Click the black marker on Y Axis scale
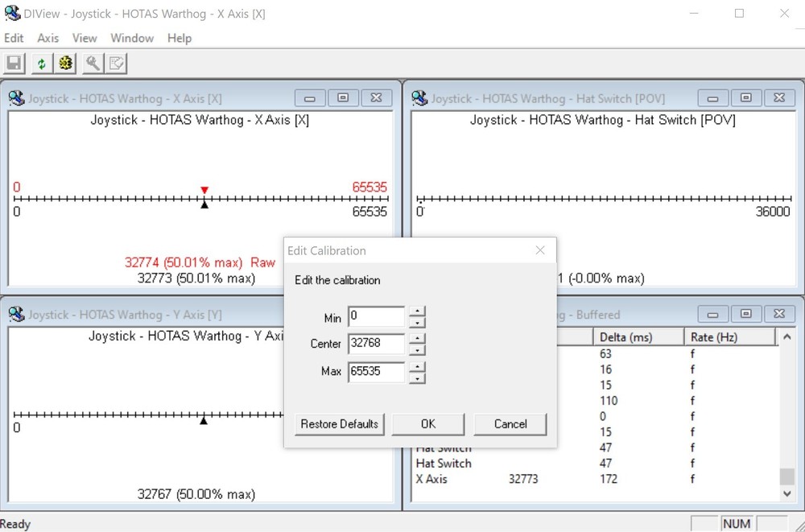This screenshot has height=532, width=805. point(204,421)
